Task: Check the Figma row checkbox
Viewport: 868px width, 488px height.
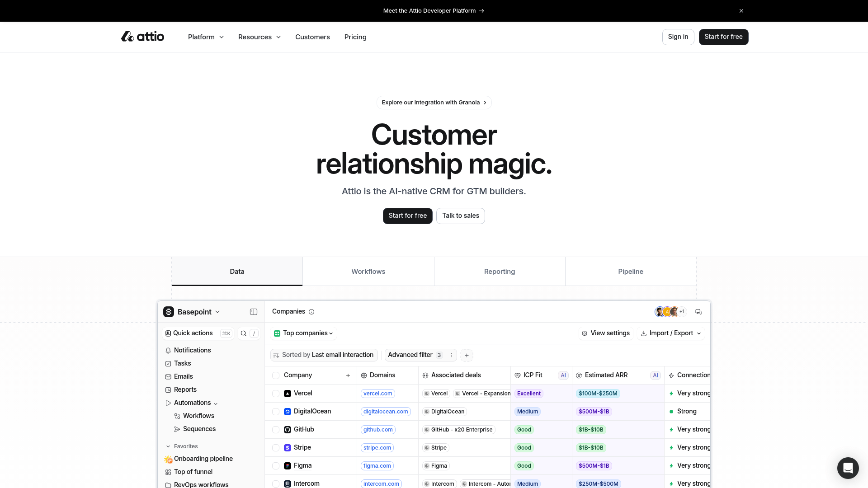Action: tap(276, 466)
